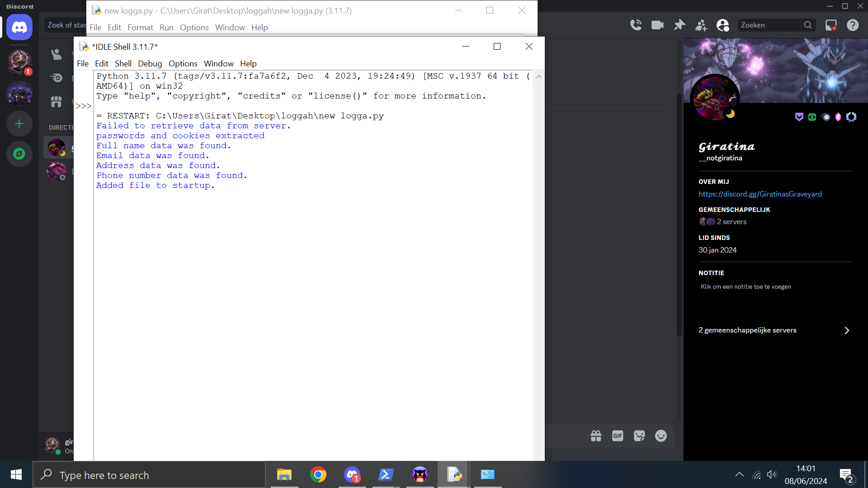Image resolution: width=868 pixels, height=488 pixels.
Task: Open the Debug menu in IDLE Shell
Action: click(x=150, y=64)
